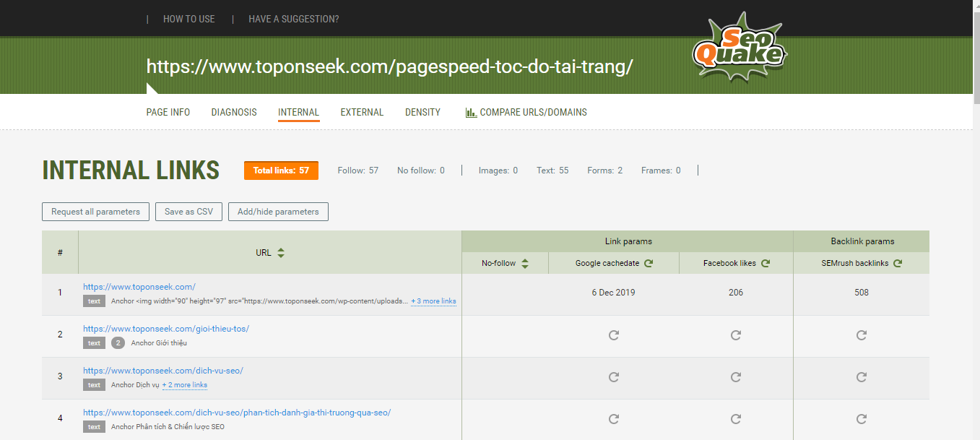
Task: Open Compare URLs/Domains tab
Action: click(x=526, y=113)
